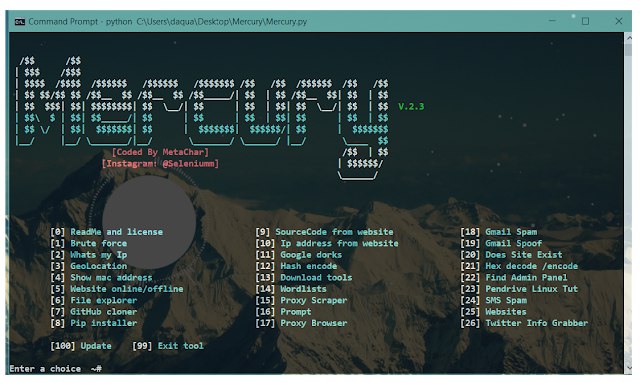Click '[10] Ip address from website' entry
This screenshot has height=383, width=640.
(x=327, y=243)
